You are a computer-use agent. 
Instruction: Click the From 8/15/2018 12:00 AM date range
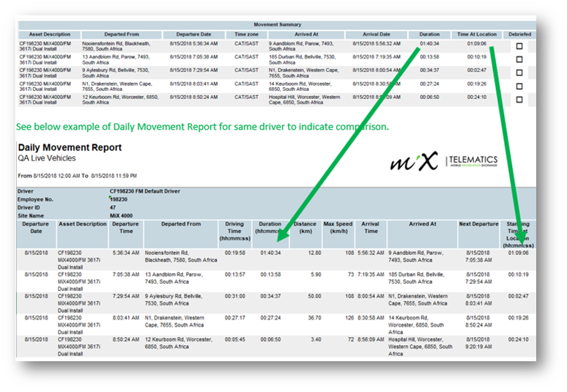tap(77, 176)
